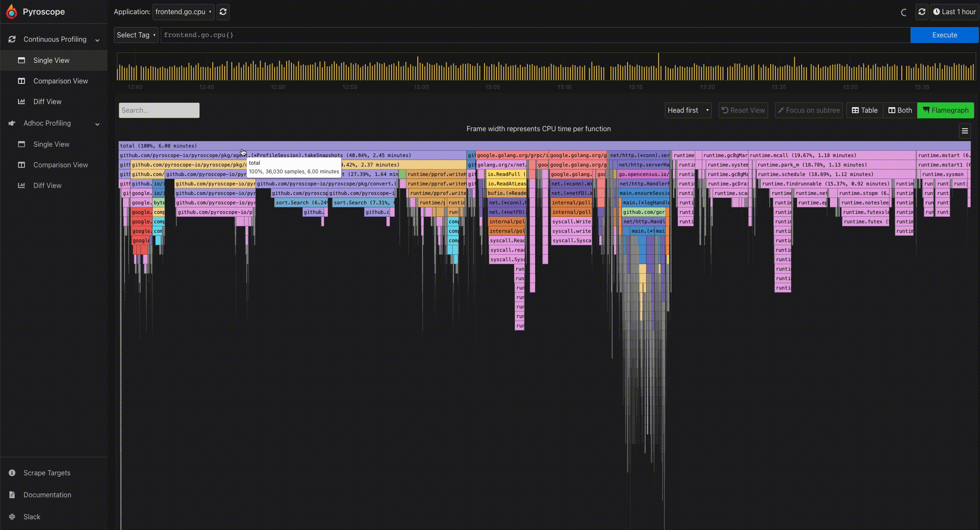
Task: Click the runtime.sysmon frame
Action: click(944, 174)
